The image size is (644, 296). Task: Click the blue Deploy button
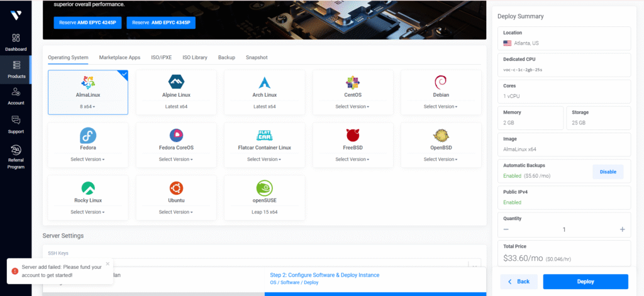[585, 282]
